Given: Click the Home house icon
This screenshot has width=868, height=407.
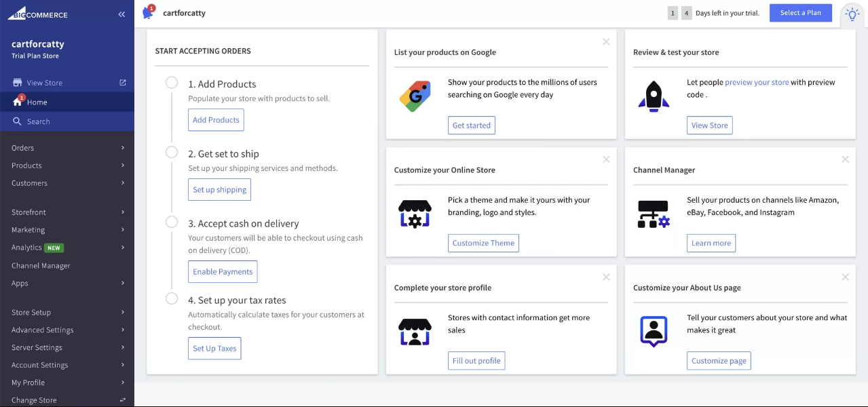Looking at the screenshot, I should click(x=18, y=102).
